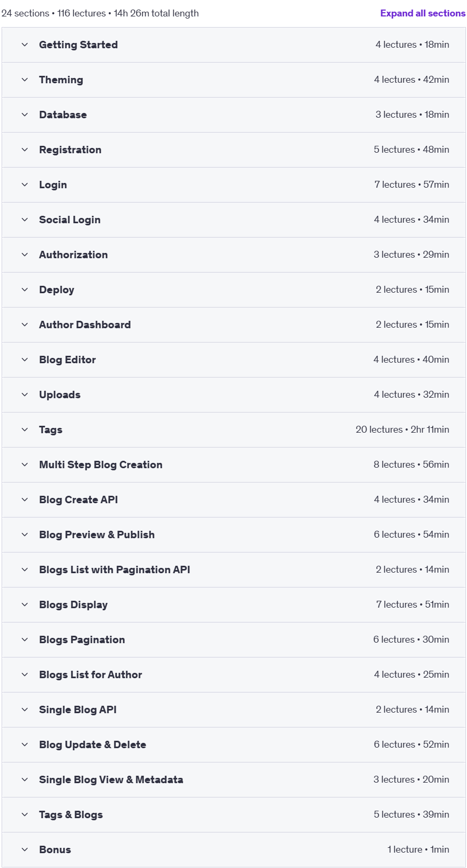Click the chevron beside Author Dashboard
467x868 pixels.
(24, 325)
